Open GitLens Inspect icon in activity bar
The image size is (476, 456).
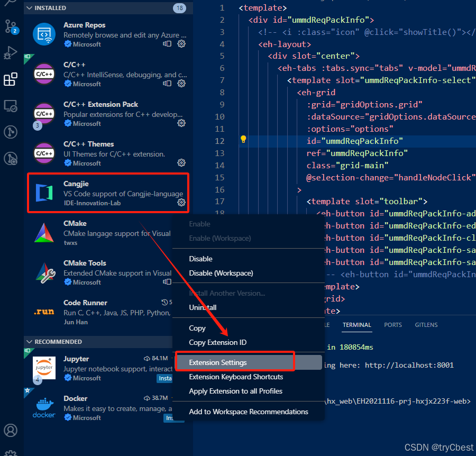pos(11,158)
